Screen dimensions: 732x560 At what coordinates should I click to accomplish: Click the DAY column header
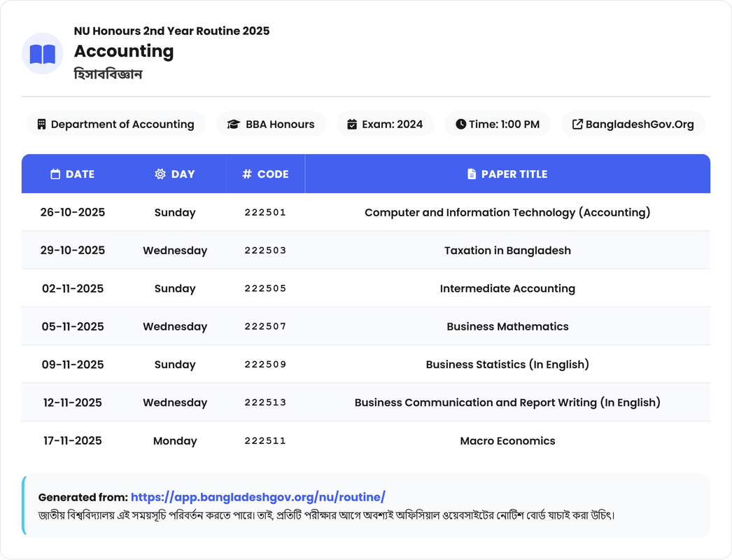click(x=175, y=174)
